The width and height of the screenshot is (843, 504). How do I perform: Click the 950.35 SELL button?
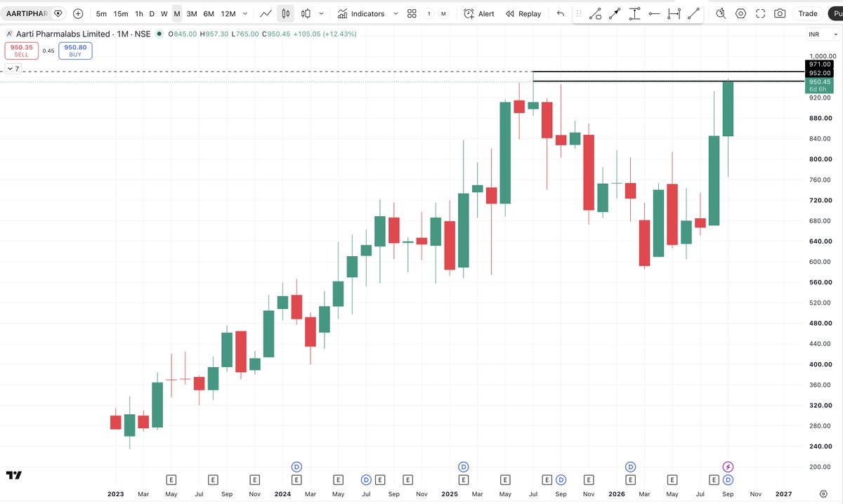coord(21,51)
